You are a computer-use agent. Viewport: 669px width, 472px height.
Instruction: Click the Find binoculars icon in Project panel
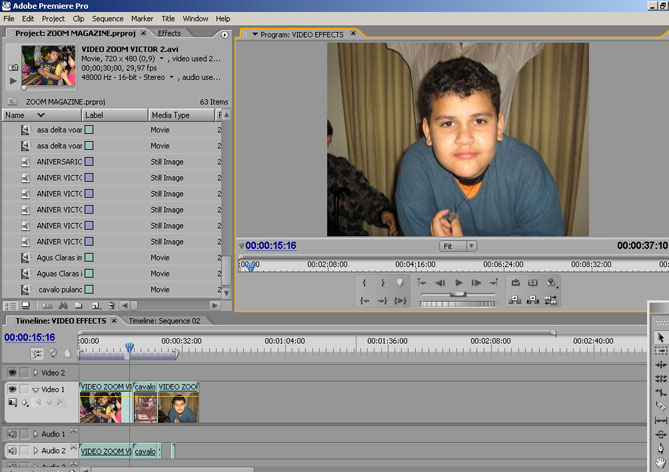coord(63,305)
